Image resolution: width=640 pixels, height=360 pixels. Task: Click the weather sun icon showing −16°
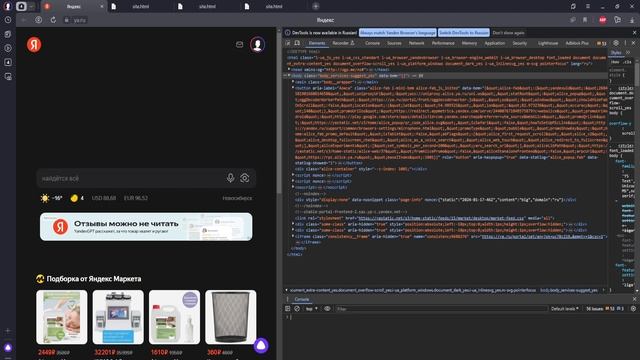tap(45, 198)
